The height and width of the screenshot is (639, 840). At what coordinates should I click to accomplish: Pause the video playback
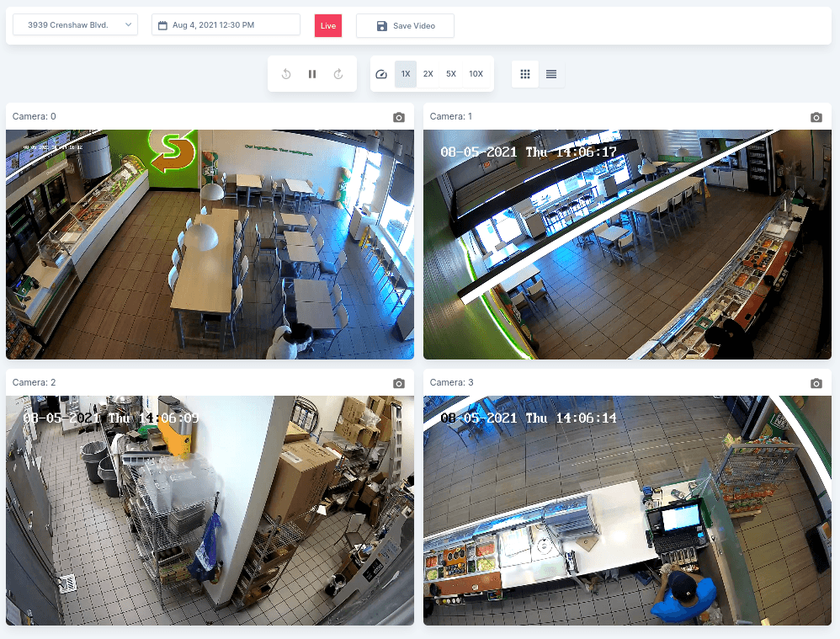pyautogui.click(x=312, y=74)
